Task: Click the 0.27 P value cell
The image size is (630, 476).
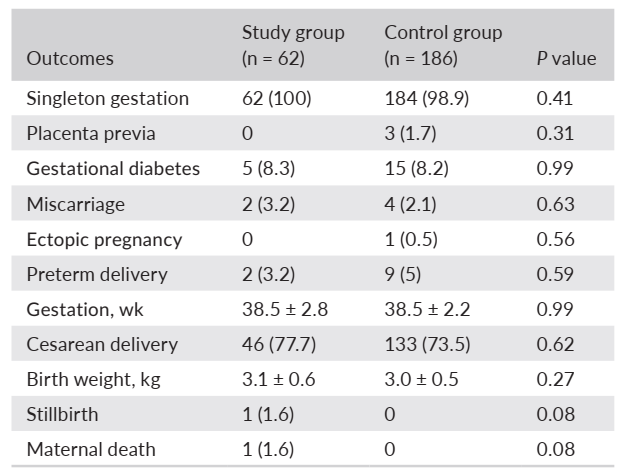Action: tap(555, 379)
